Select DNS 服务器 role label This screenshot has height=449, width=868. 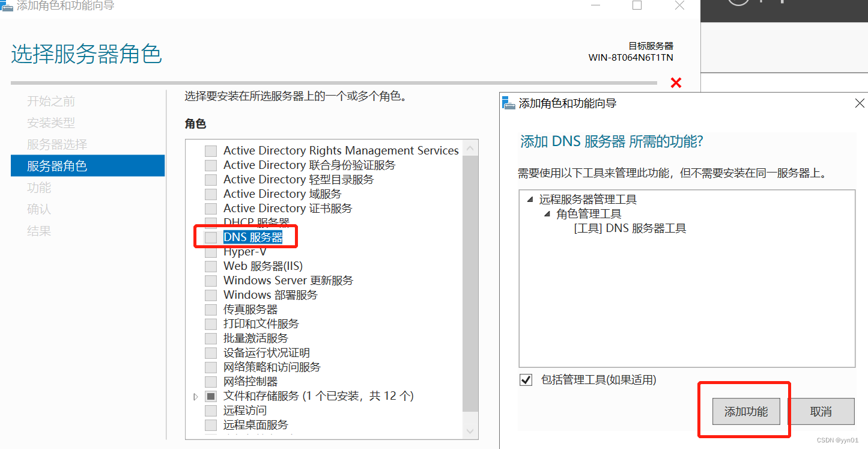[x=253, y=237]
